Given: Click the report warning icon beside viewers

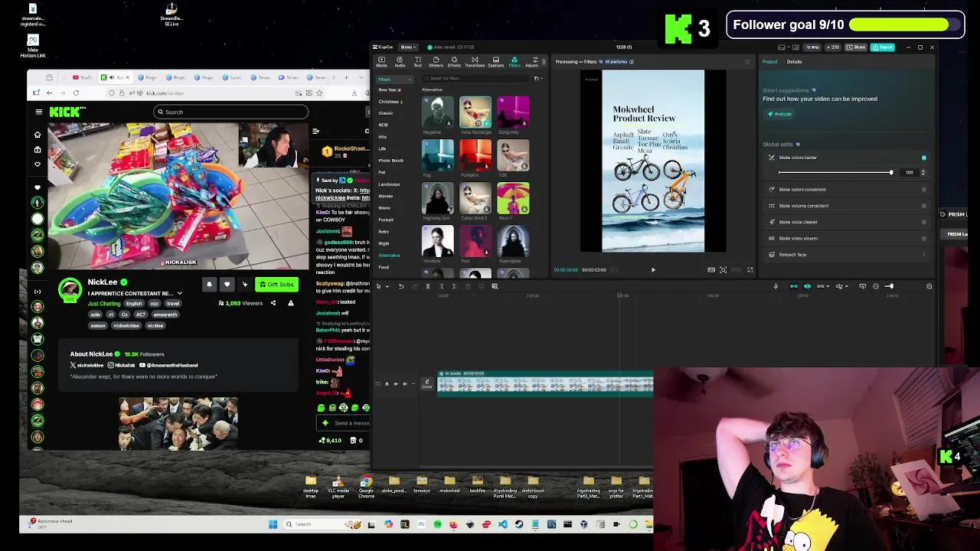Looking at the screenshot, I should (290, 303).
